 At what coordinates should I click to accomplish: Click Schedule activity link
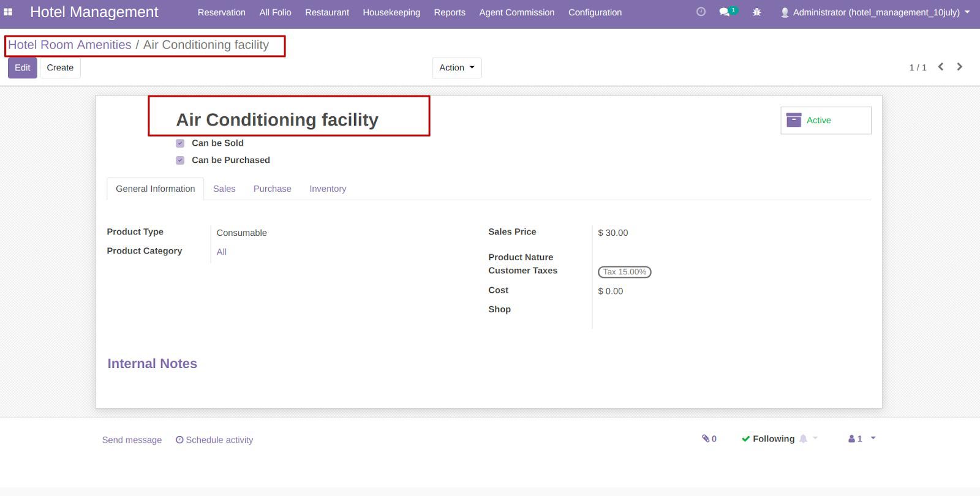(214, 440)
